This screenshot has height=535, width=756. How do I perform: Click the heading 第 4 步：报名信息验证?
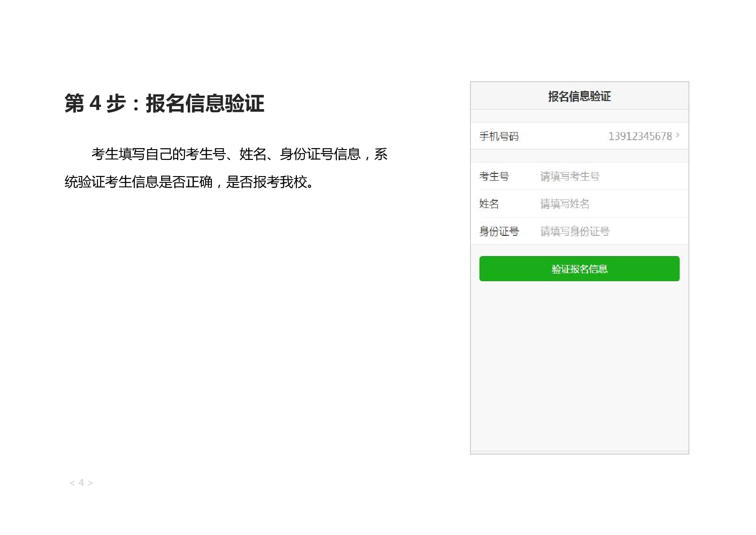point(164,103)
